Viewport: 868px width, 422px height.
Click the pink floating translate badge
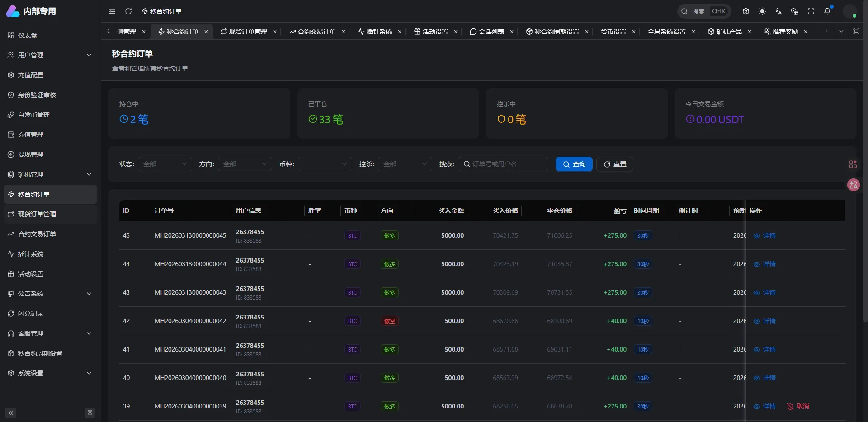click(854, 185)
